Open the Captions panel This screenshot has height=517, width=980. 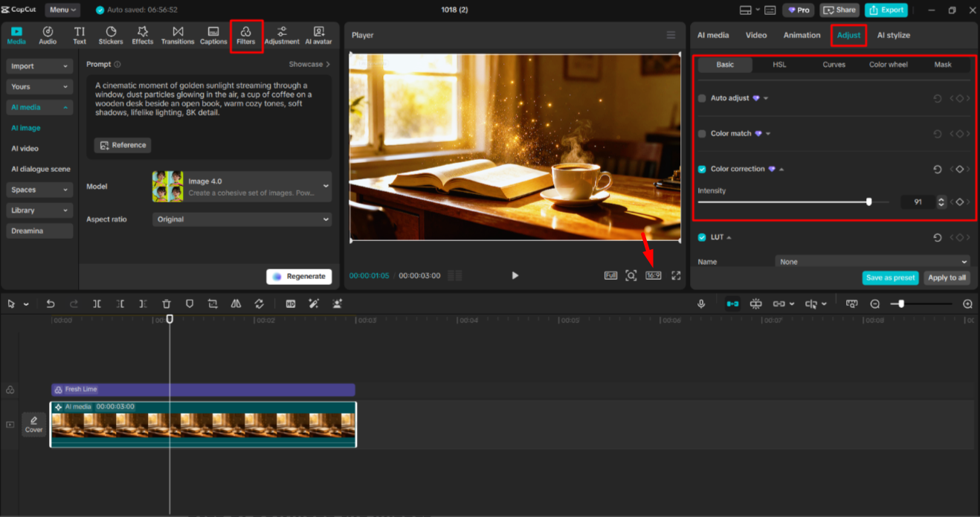tap(213, 35)
